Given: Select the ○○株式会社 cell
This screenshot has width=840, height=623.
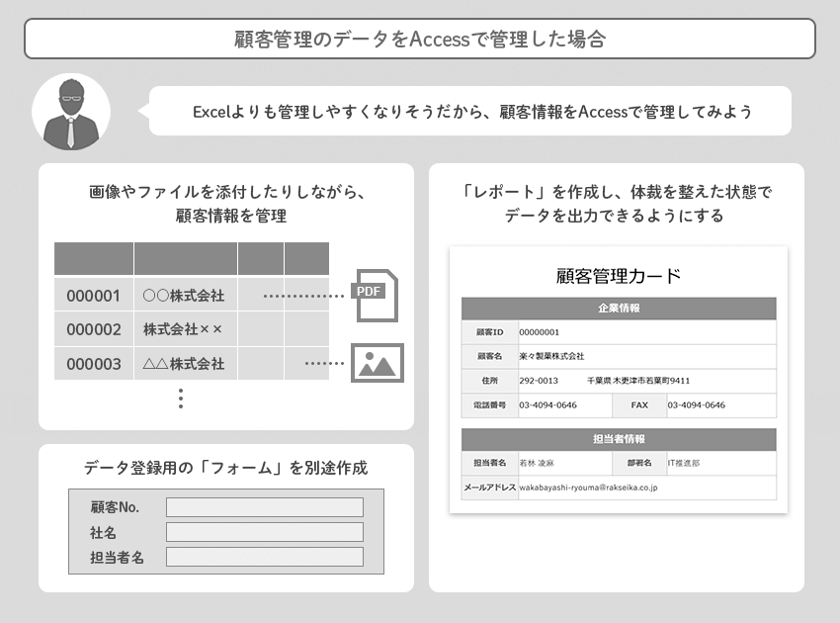Looking at the screenshot, I should click(186, 295).
